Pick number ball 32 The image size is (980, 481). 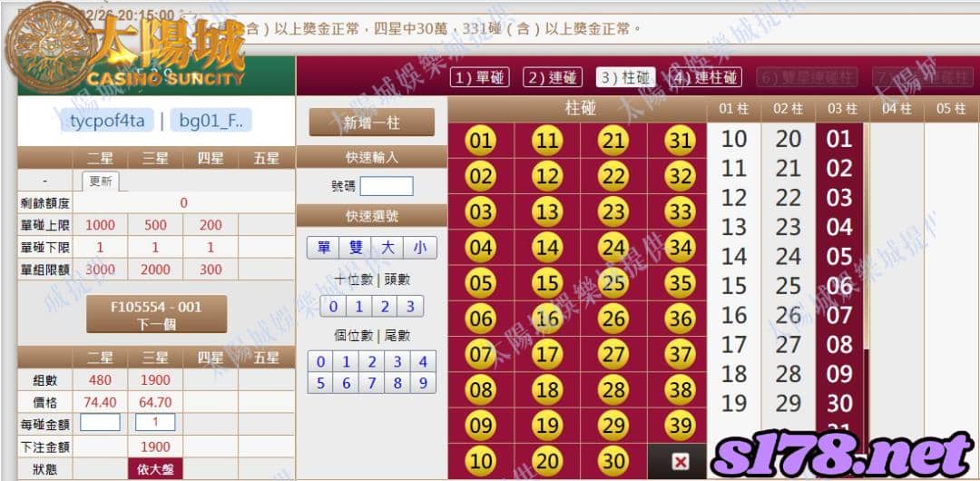click(x=680, y=176)
